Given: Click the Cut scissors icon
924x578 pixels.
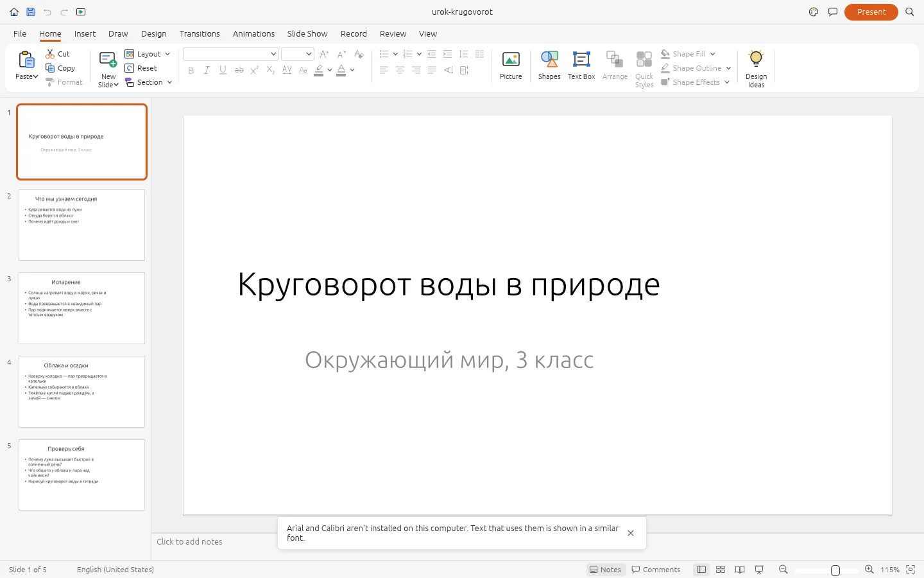Looking at the screenshot, I should pyautogui.click(x=50, y=54).
